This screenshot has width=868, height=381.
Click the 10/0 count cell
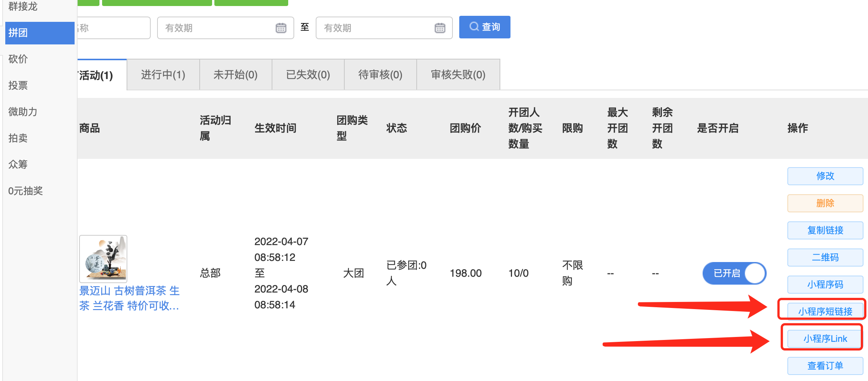pos(518,273)
